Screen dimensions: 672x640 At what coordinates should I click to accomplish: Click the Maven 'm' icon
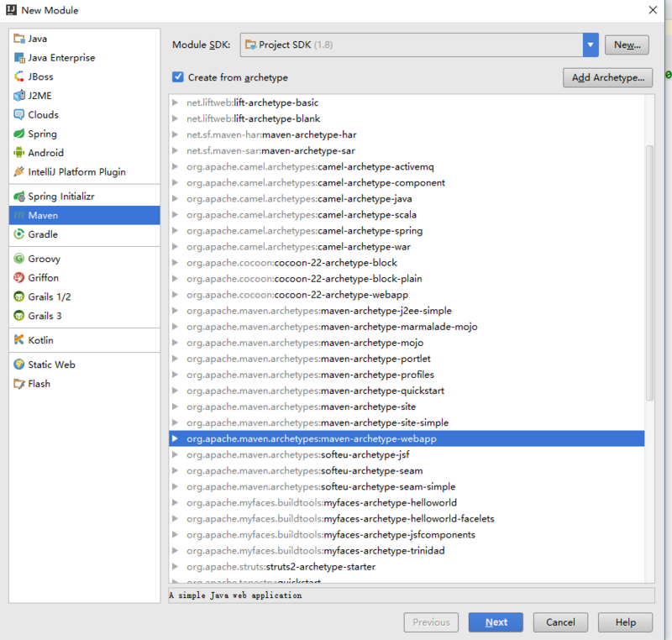pyautogui.click(x=18, y=216)
